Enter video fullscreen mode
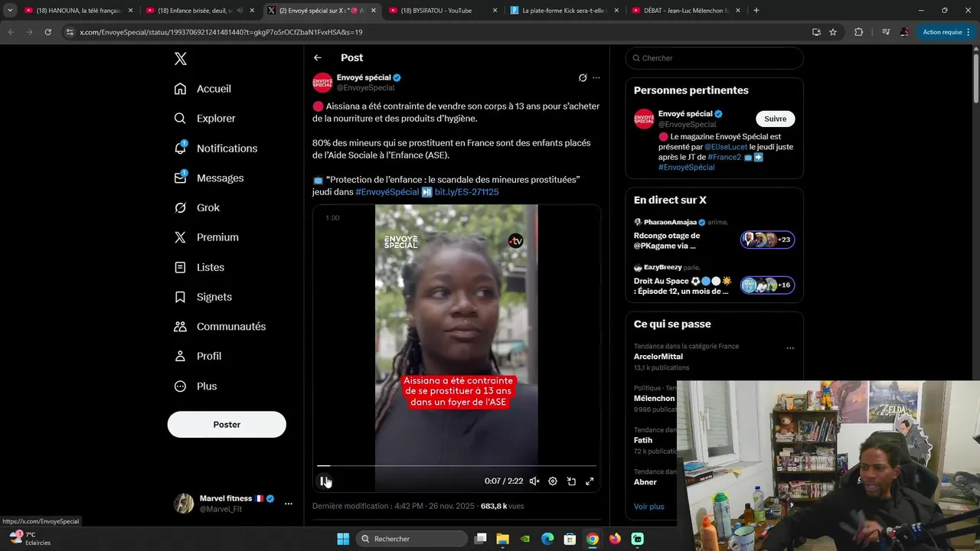 [x=590, y=481]
